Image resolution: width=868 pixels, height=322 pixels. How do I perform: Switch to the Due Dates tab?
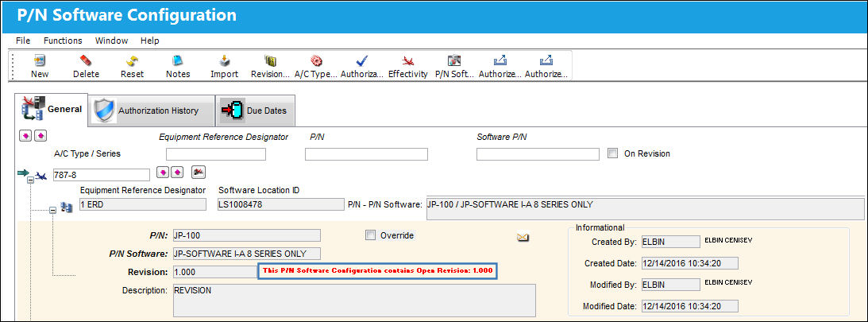coord(255,111)
